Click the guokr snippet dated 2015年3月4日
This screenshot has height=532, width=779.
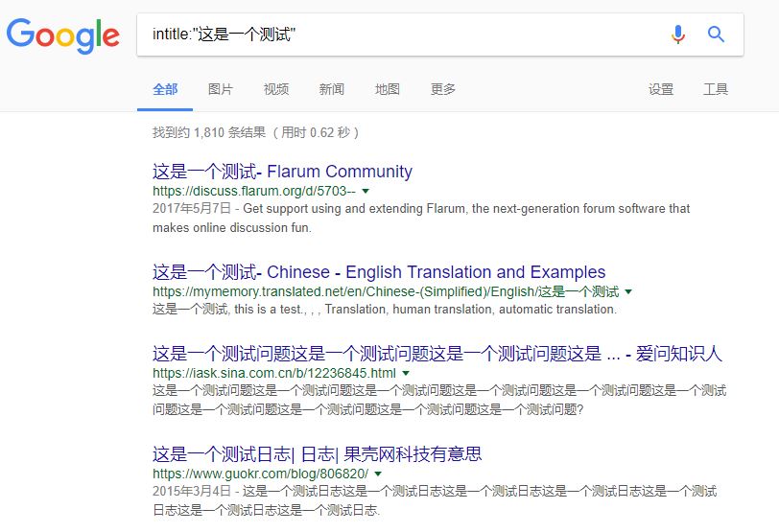435,500
